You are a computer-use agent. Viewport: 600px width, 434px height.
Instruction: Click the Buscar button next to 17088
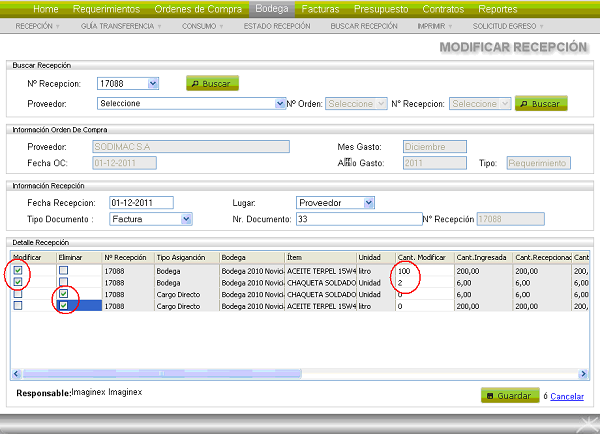pos(212,83)
